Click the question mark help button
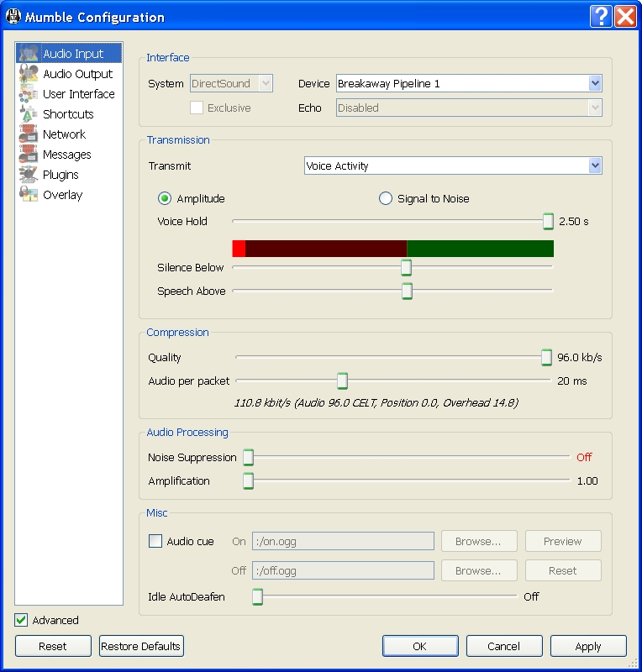Screen dimensions: 642x672 coord(601,16)
